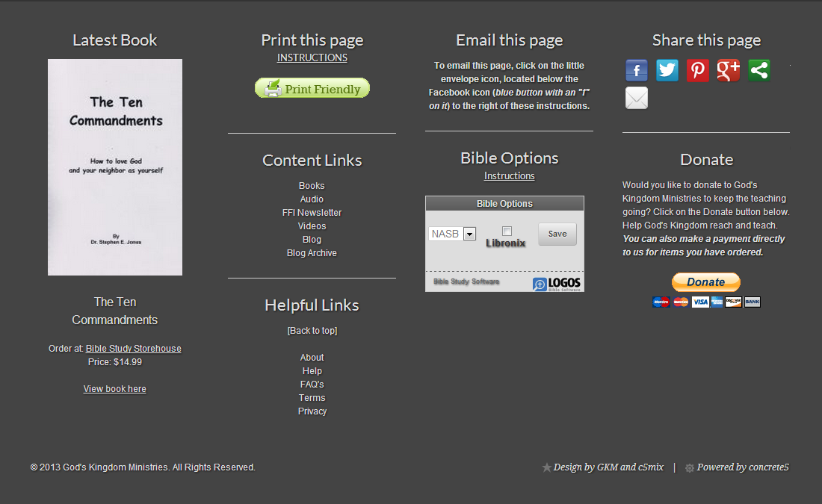
Task: Visit the Bible Study Storehouse link
Action: (x=133, y=349)
